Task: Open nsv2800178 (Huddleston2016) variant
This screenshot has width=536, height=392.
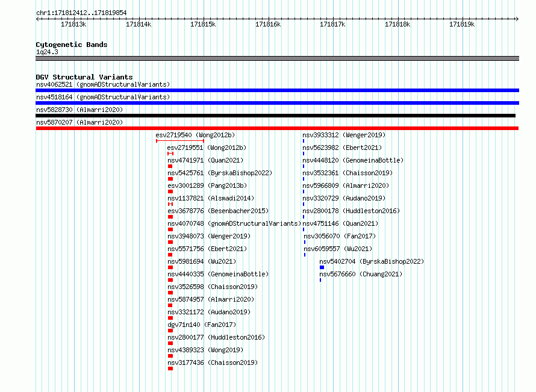Action: 351,211
